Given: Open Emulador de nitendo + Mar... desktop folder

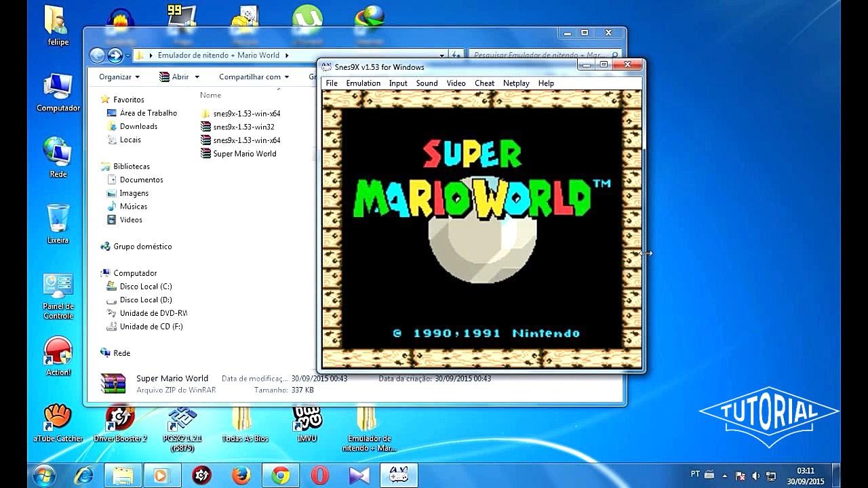Looking at the screenshot, I should (x=369, y=428).
